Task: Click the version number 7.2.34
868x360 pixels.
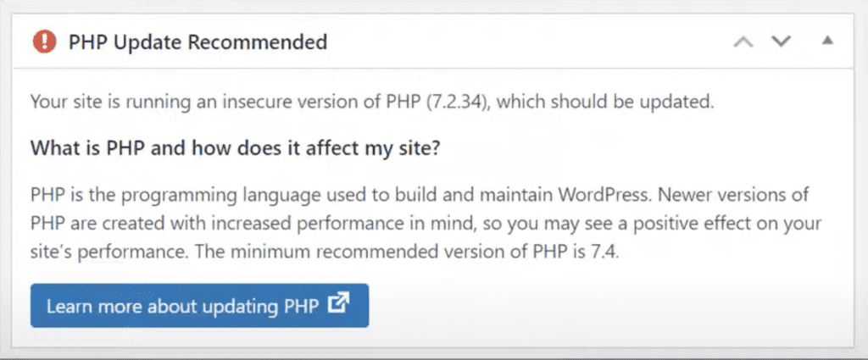Action: tap(456, 102)
